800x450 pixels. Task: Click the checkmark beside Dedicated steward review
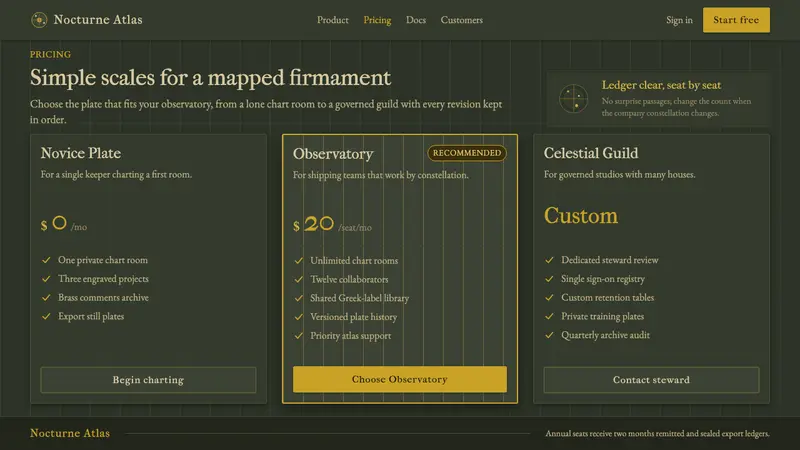(x=549, y=260)
